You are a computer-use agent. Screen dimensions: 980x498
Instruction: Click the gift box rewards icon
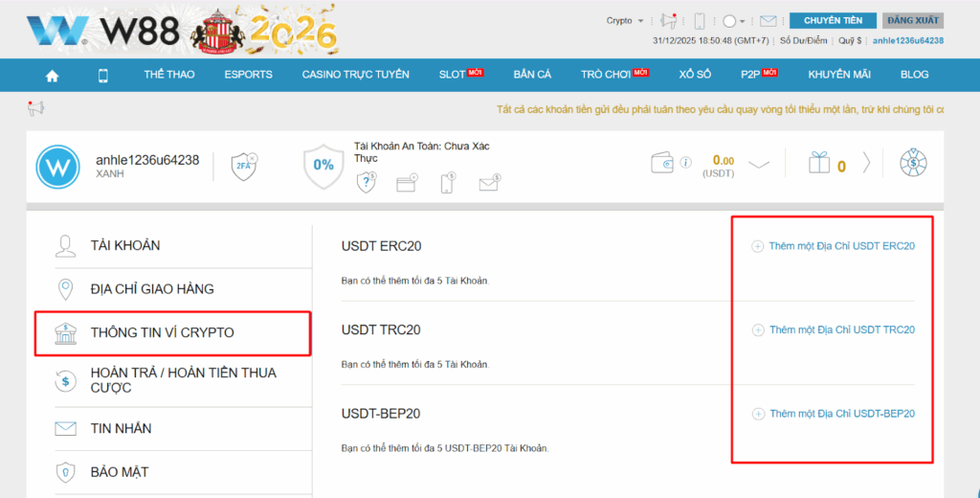pyautogui.click(x=819, y=164)
